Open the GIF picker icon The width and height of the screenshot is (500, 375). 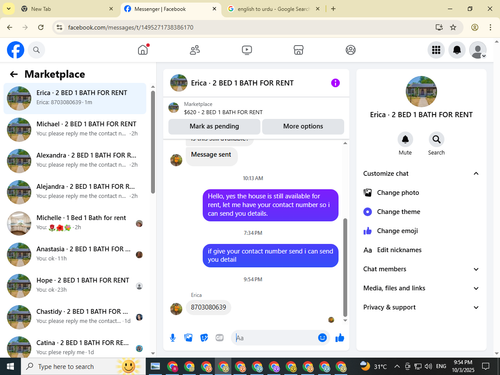(219, 338)
